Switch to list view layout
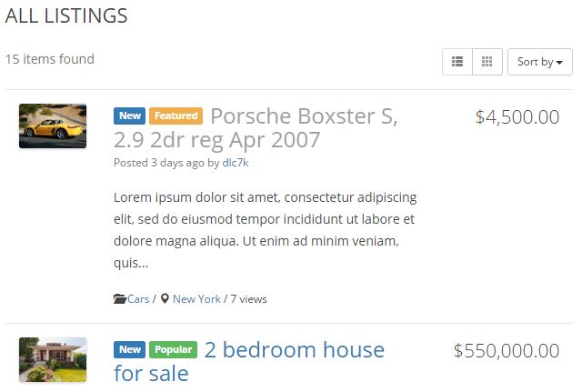 point(457,62)
